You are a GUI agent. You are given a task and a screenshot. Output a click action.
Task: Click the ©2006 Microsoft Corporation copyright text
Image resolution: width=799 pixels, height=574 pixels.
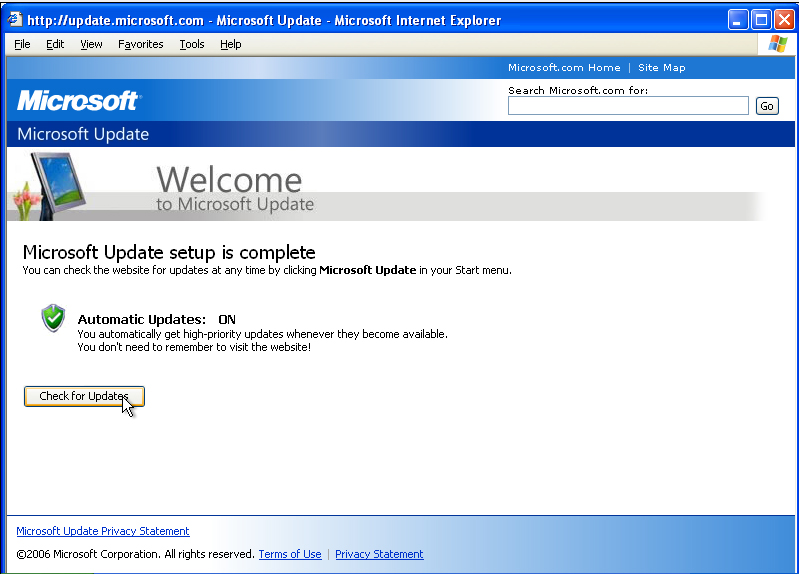coord(135,554)
